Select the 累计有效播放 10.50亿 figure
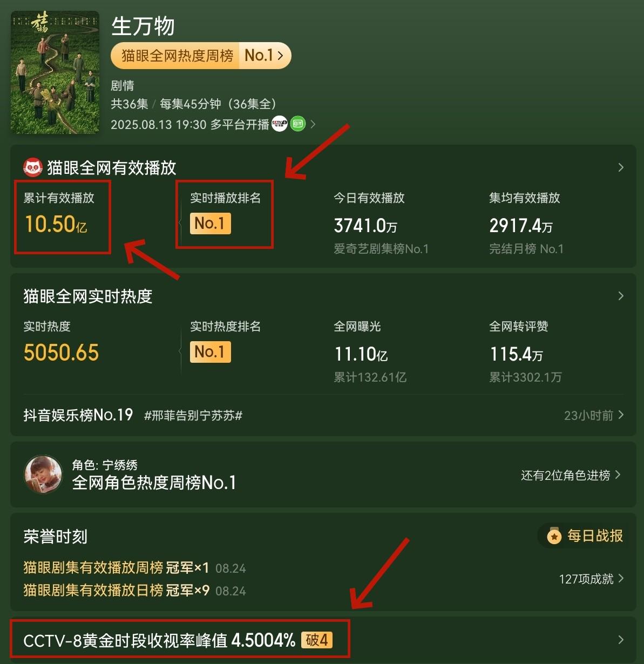The image size is (644, 664). pos(56,224)
